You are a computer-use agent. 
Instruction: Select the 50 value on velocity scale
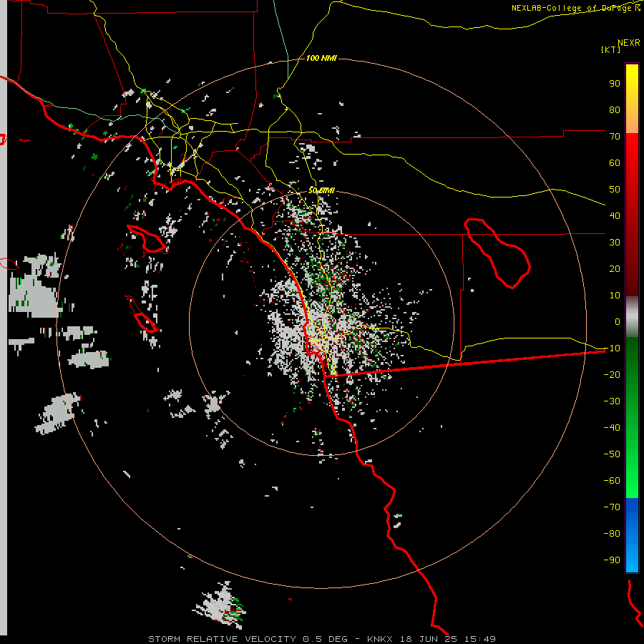point(615,190)
